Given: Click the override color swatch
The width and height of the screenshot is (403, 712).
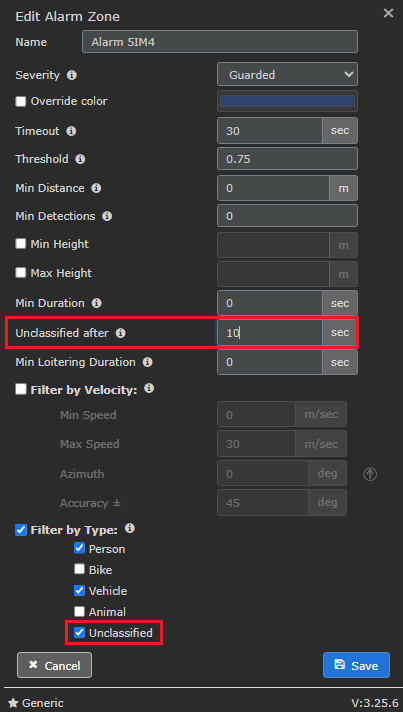Looking at the screenshot, I should point(287,101).
